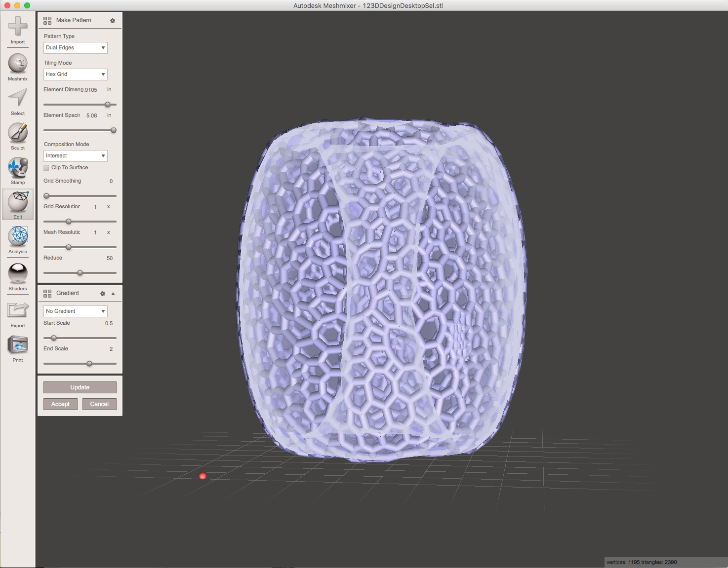Open the Shaders sphere icon
This screenshot has height=568, width=728.
18,273
